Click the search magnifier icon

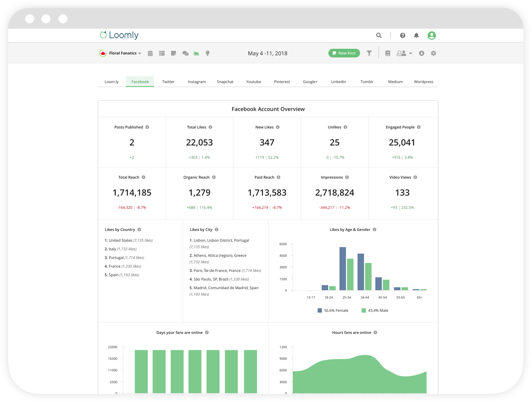[x=379, y=36]
